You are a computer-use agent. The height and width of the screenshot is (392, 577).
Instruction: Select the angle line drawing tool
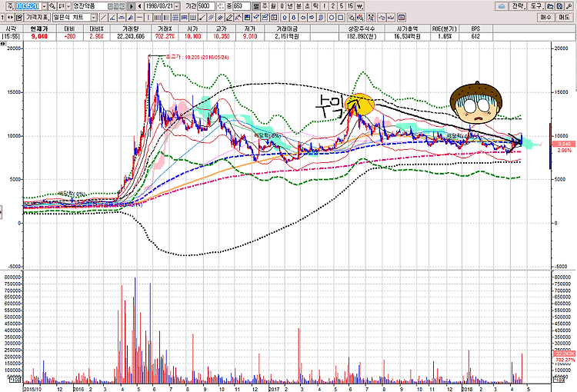[x=112, y=17]
